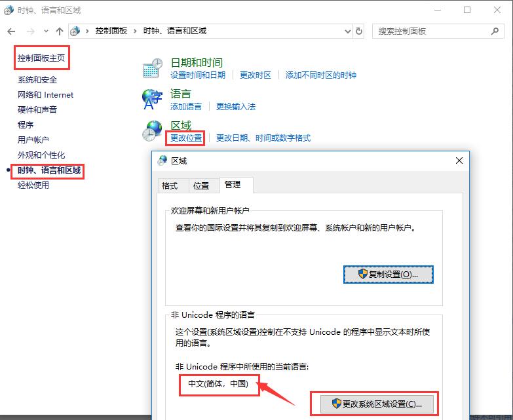Click the Control Panel icon in the address bar

pos(75,31)
